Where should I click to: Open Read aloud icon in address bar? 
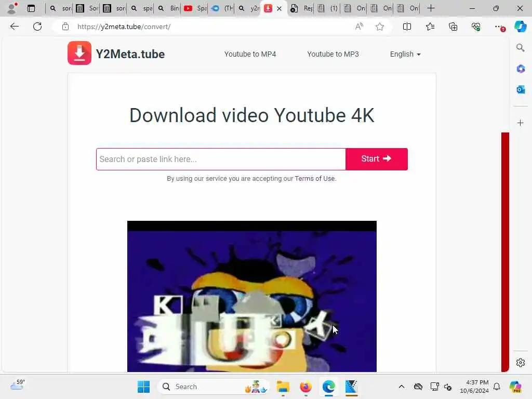[x=359, y=26]
